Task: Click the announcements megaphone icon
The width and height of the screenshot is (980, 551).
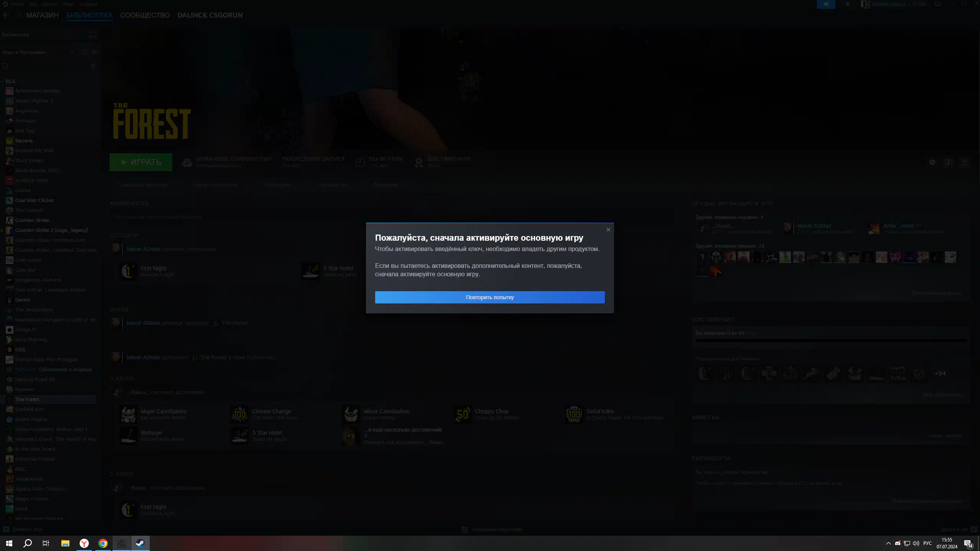Action: tap(826, 4)
